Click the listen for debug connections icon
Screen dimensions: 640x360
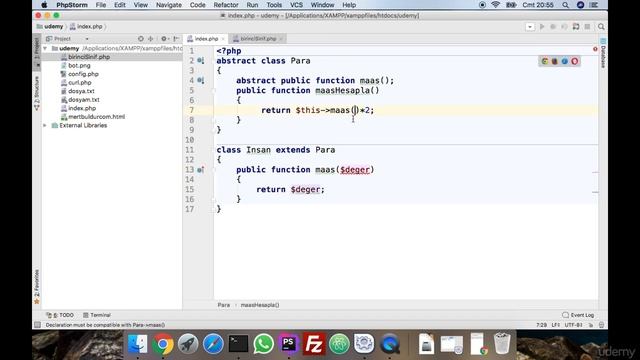576,27
